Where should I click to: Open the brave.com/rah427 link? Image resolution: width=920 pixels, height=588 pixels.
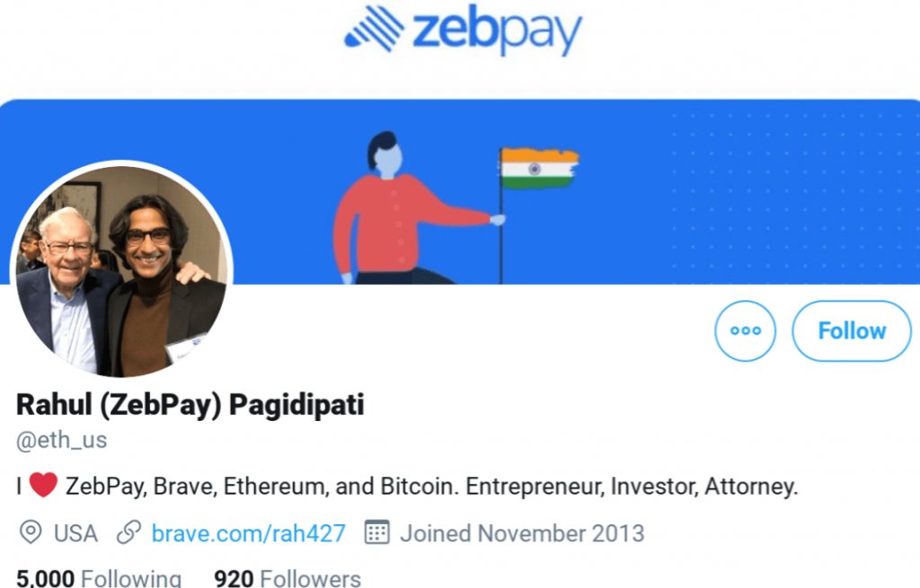coord(249,532)
